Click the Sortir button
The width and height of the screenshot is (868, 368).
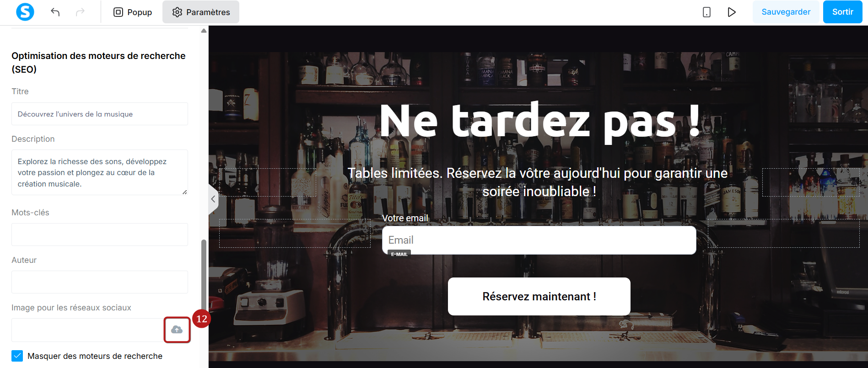pos(842,12)
